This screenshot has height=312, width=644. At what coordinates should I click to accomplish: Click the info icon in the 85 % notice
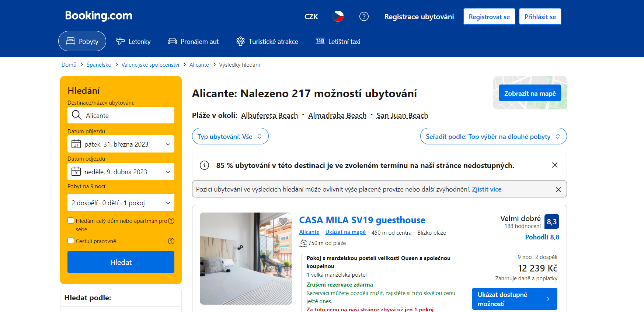[204, 165]
